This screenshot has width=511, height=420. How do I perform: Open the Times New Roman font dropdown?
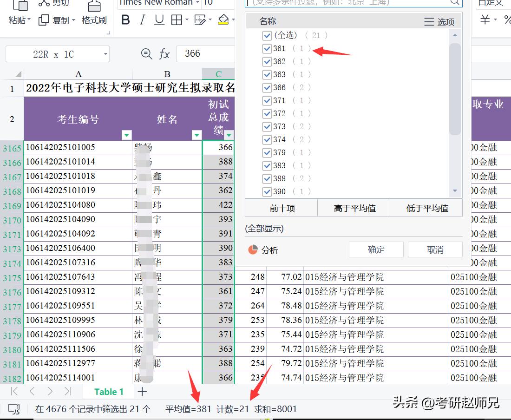pos(197,2)
